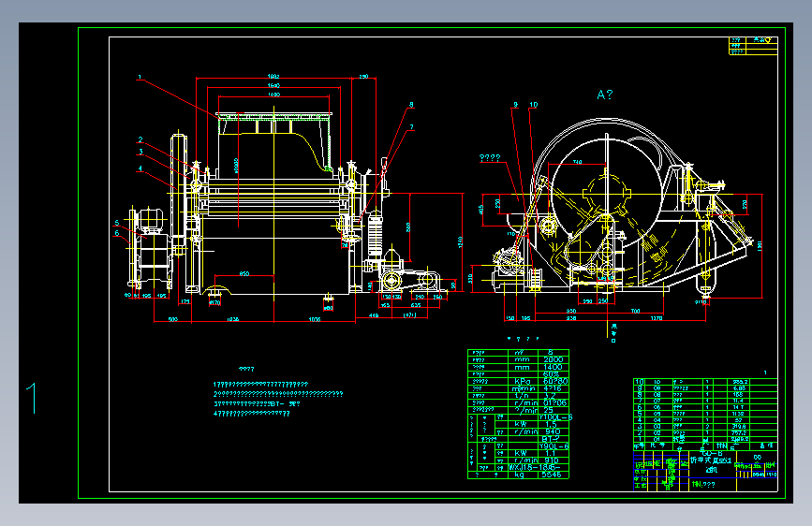Click the 740 dimension in the side view
This screenshot has width=812, height=526.
pos(578,162)
